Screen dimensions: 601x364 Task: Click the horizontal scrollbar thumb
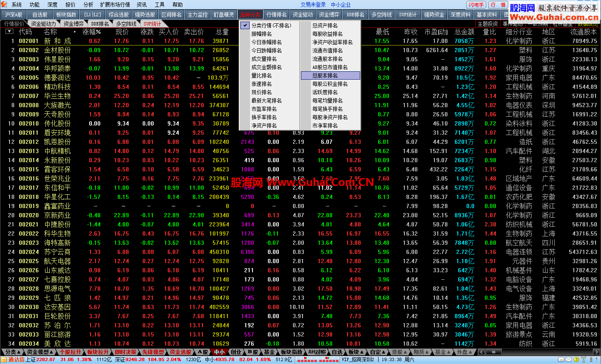pos(494,352)
